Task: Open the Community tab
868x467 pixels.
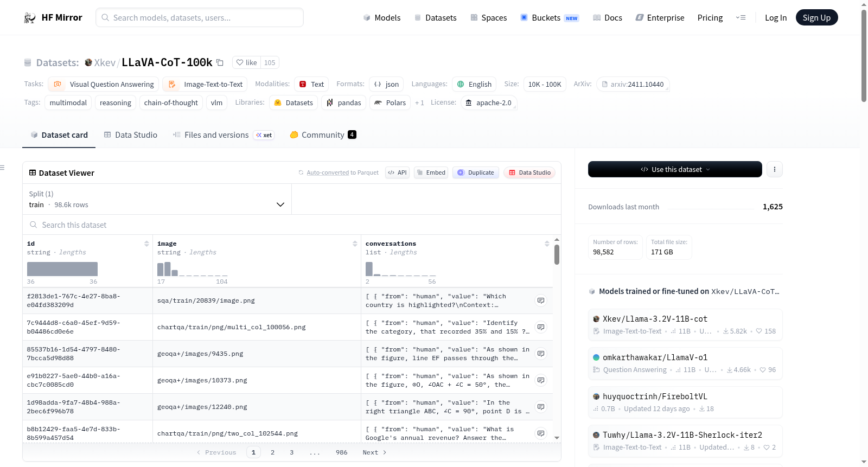Action: click(323, 135)
